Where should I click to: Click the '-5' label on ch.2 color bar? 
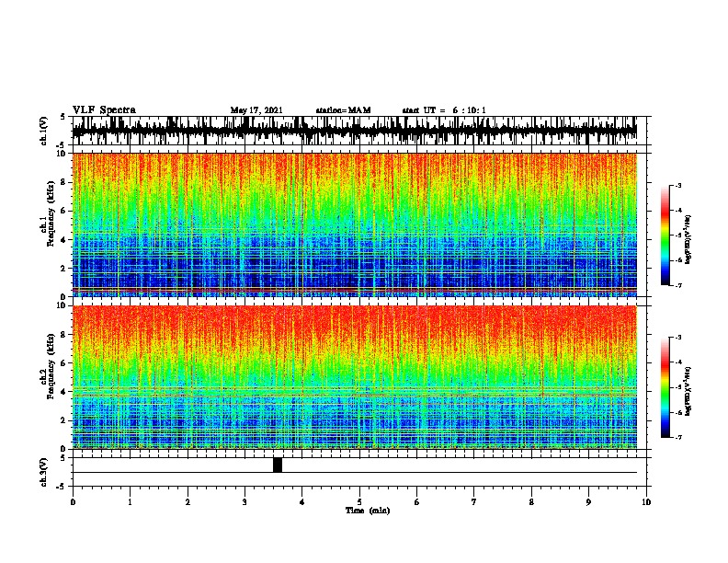pyautogui.click(x=678, y=387)
